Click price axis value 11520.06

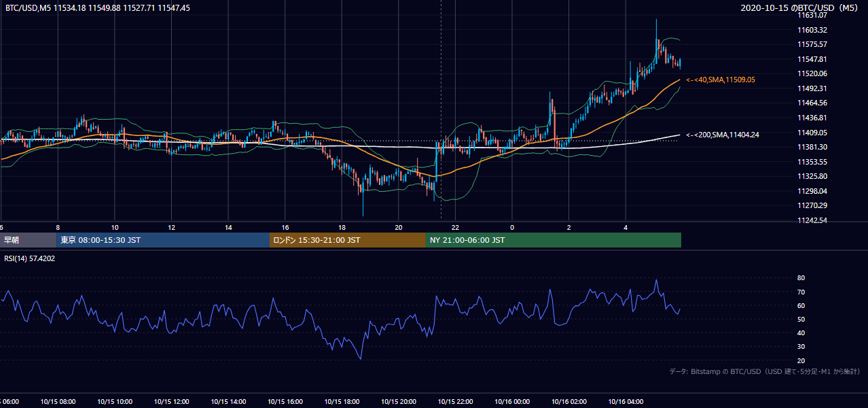click(812, 73)
